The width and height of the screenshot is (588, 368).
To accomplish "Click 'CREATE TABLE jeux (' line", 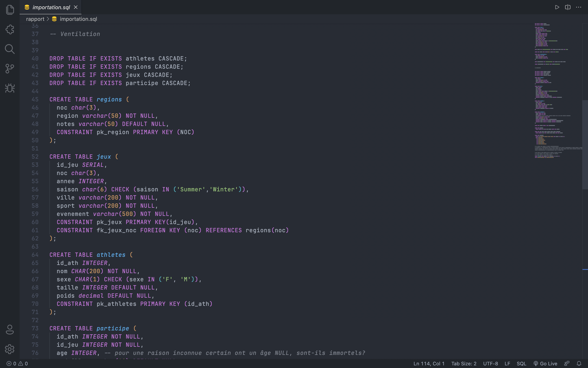I will click(84, 157).
